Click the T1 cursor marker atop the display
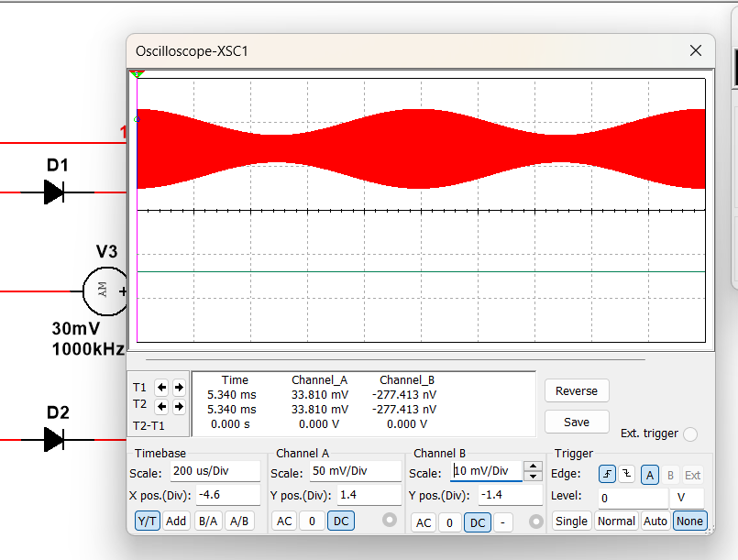Screen dimensions: 738x560 point(137,74)
